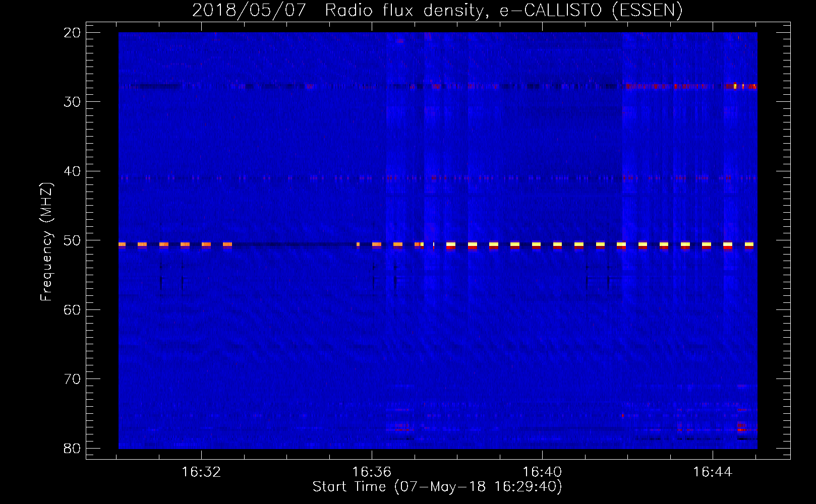Click the 16:32 time tick label
816x504 pixels.
tap(201, 472)
